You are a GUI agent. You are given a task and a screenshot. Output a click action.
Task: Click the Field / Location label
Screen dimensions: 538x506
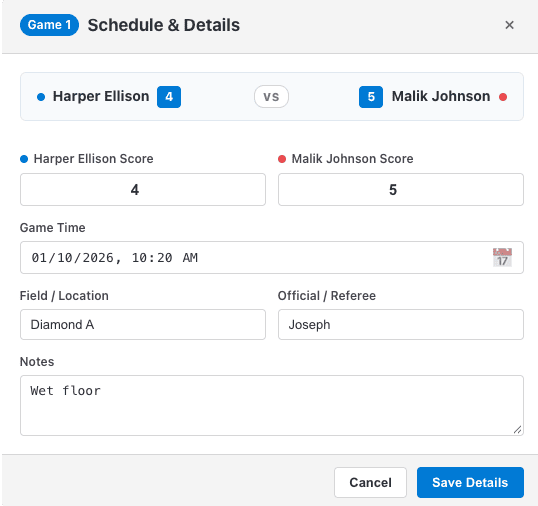click(x=64, y=296)
